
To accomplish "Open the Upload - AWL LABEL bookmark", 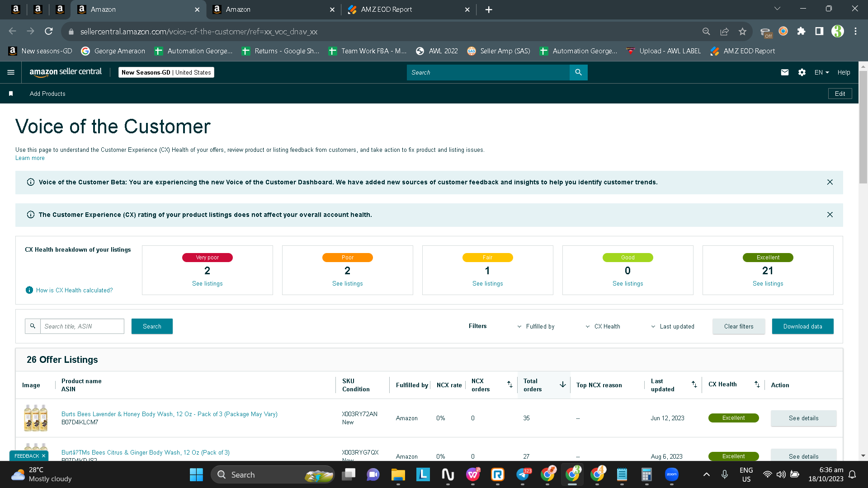I will [663, 51].
